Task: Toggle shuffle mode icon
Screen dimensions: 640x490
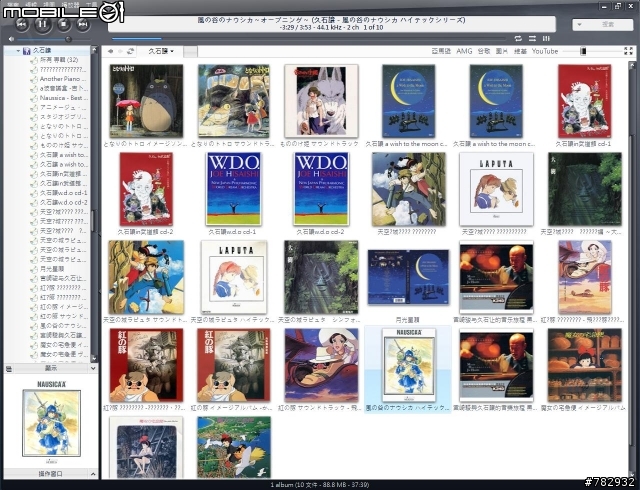Action: click(x=532, y=38)
